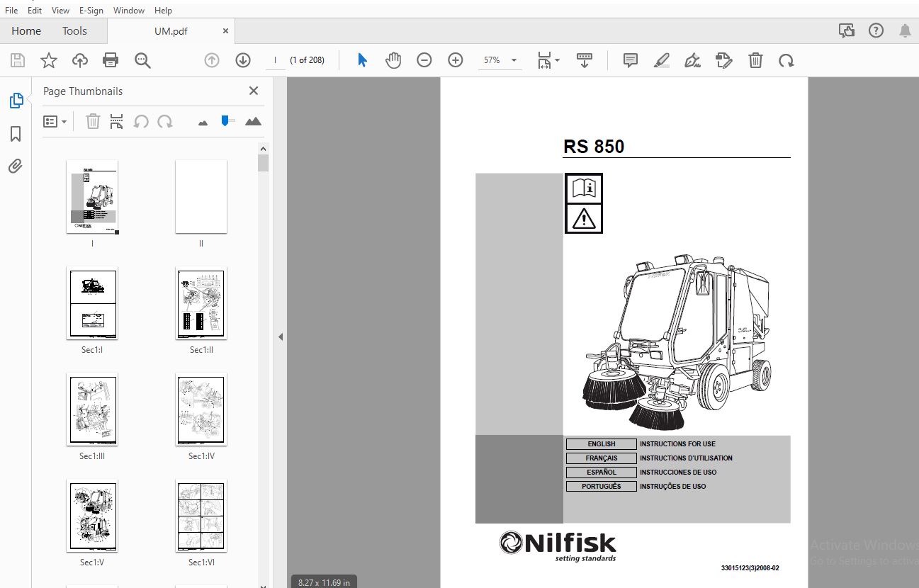
Task: Open the scrolling mode keyboard icon
Action: [x=585, y=60]
